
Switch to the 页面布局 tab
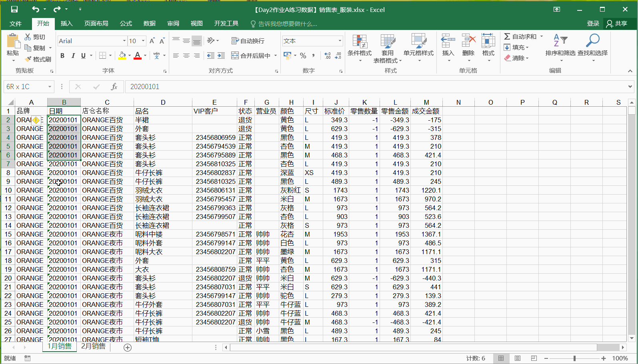pos(96,24)
